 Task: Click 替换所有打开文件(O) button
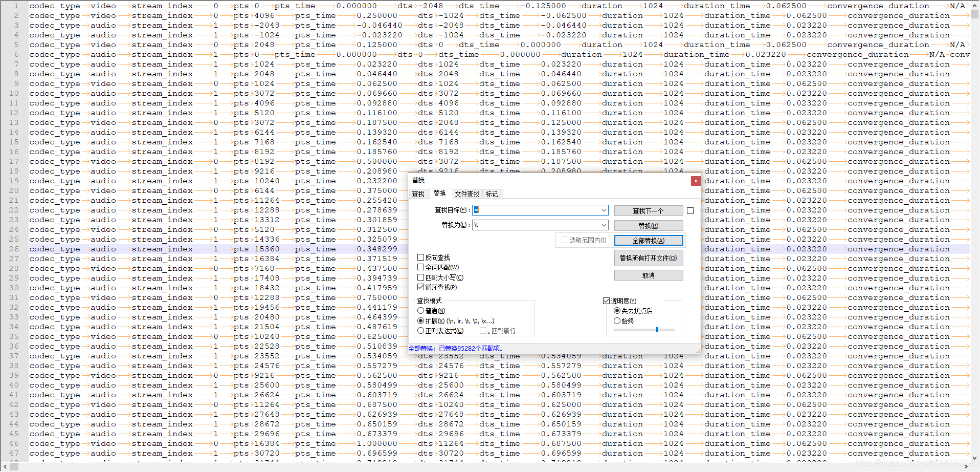coord(649,258)
